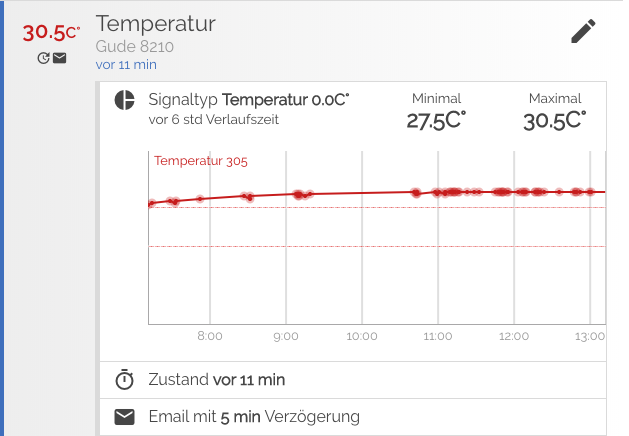This screenshot has width=629, height=436.
Task: Click the Minimal 27.5C value
Action: point(436,121)
